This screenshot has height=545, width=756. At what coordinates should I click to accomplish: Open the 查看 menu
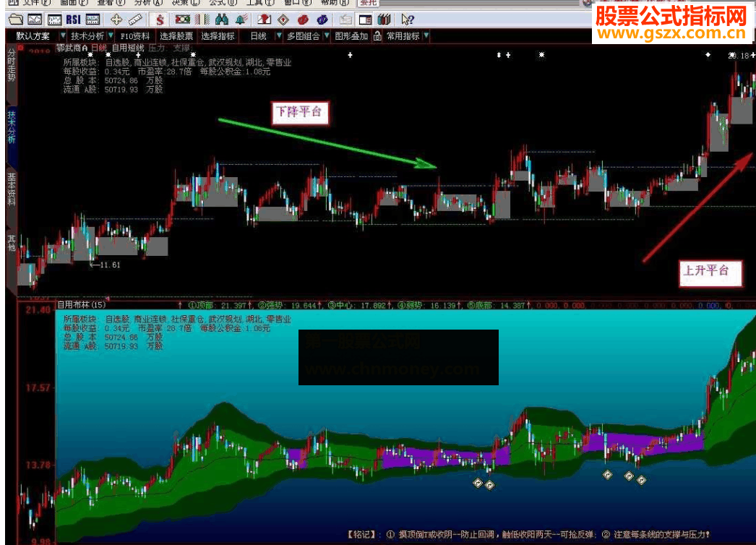(111, 2)
